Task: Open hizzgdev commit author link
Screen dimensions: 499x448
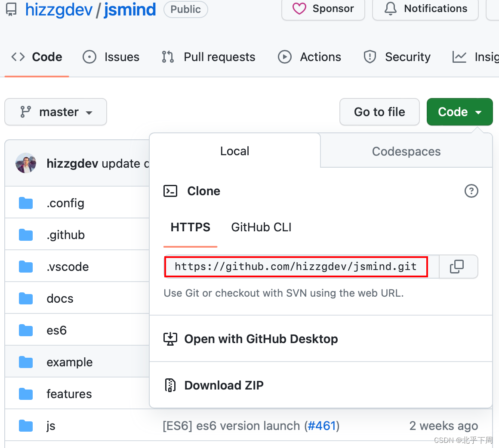Action: tap(72, 163)
